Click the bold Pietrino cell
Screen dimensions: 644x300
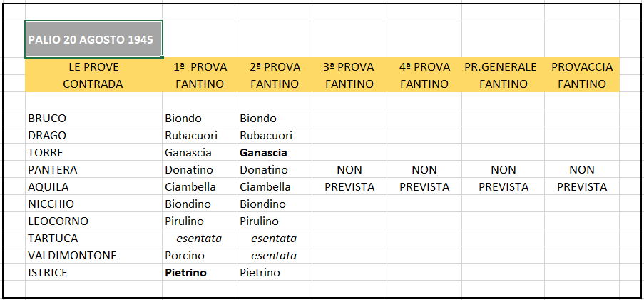(200, 272)
